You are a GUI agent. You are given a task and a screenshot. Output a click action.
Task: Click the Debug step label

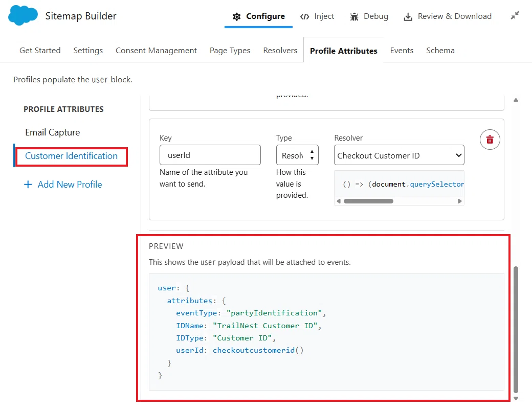pos(376,16)
